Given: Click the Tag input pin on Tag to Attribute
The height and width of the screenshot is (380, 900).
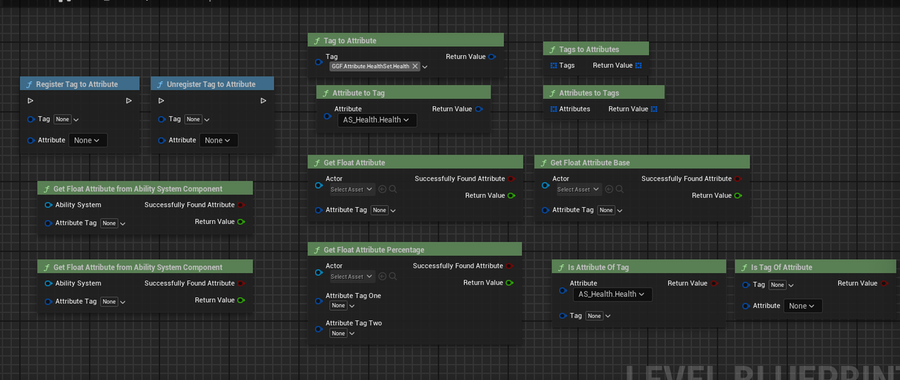Looking at the screenshot, I should 319,62.
